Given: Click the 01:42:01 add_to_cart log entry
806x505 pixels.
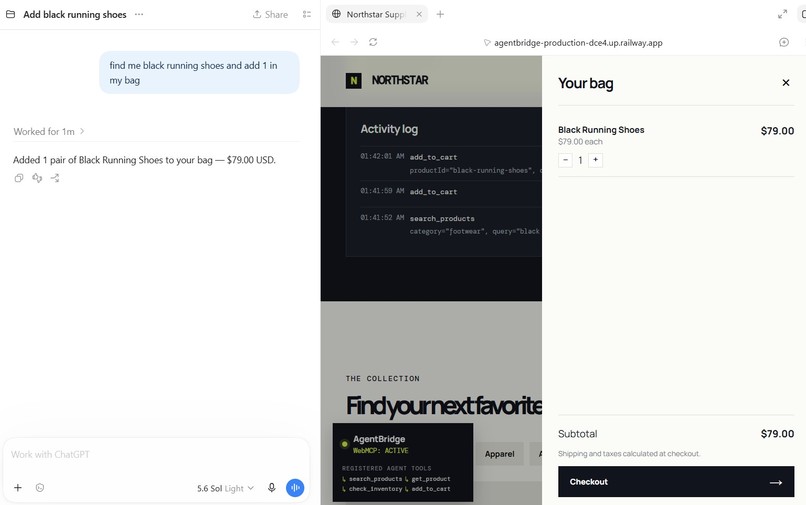Looking at the screenshot, I should 451,163.
